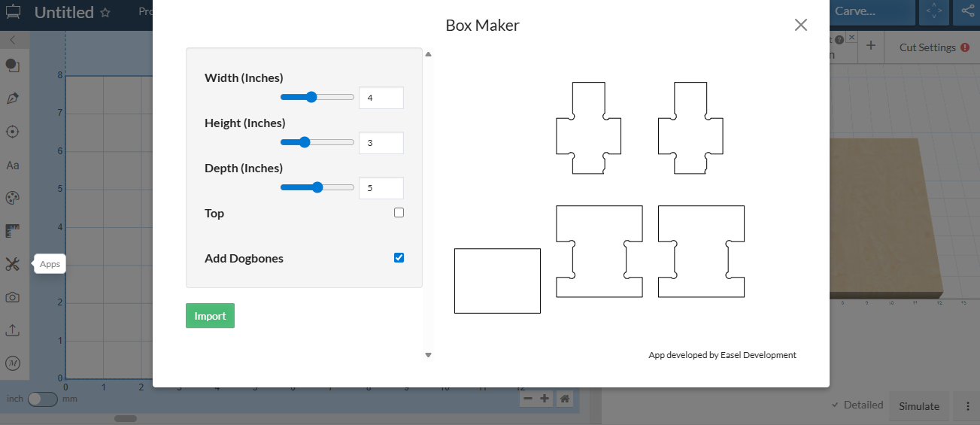Open the Carve menu button

tap(872, 12)
